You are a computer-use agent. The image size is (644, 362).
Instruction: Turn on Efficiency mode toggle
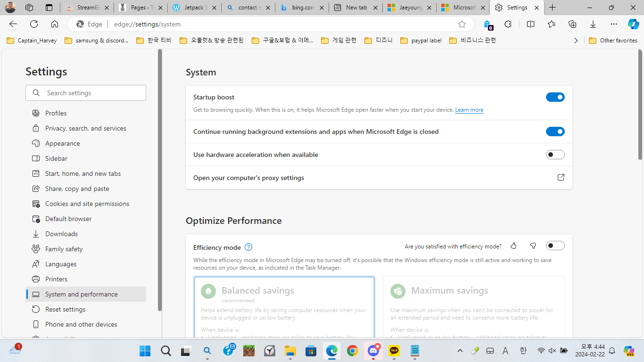click(555, 246)
